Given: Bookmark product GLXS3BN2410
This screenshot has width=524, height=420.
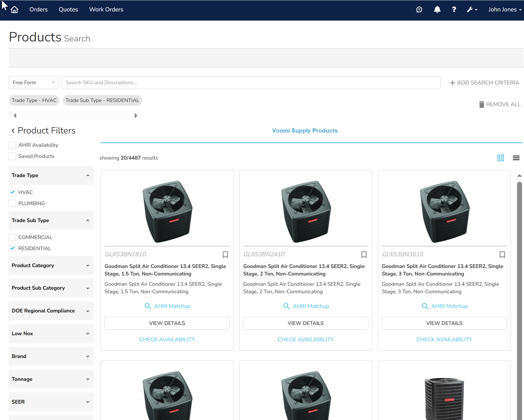Looking at the screenshot, I should 364,254.
